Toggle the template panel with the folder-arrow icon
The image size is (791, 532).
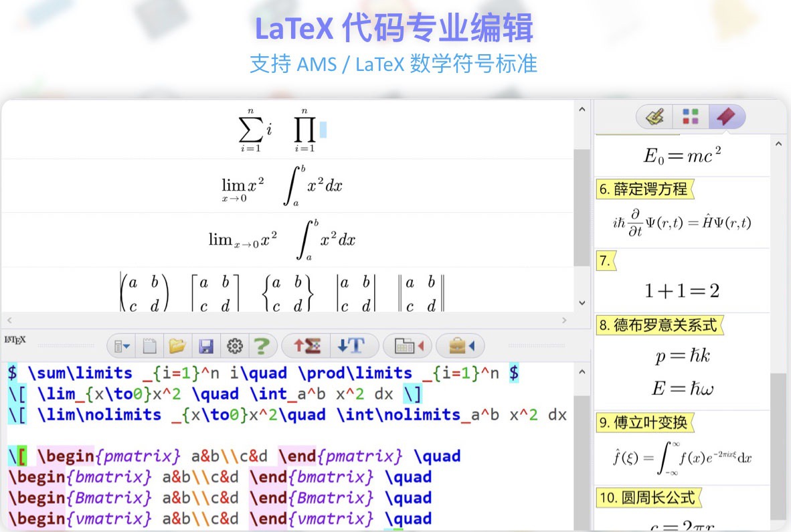click(x=409, y=346)
